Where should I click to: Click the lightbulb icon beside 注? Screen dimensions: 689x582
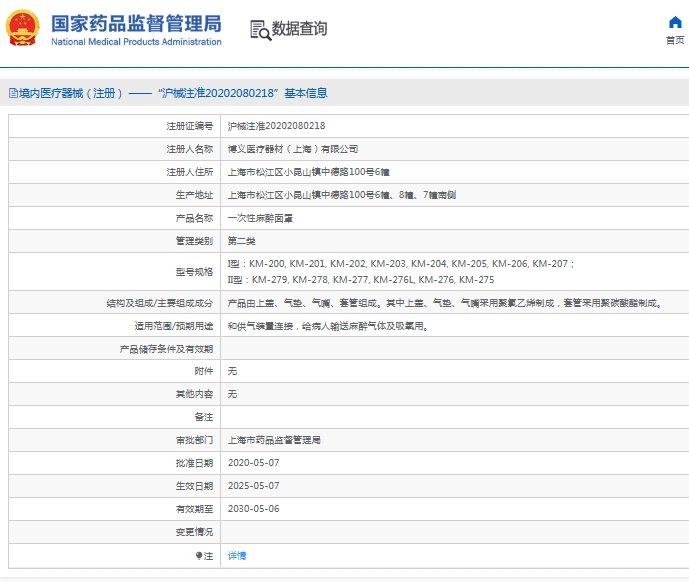(x=199, y=556)
